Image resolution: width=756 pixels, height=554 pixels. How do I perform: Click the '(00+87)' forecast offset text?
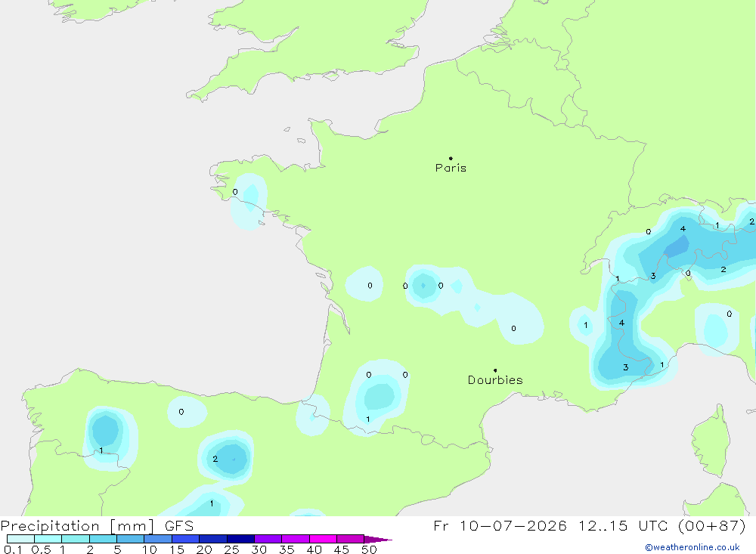(x=711, y=525)
